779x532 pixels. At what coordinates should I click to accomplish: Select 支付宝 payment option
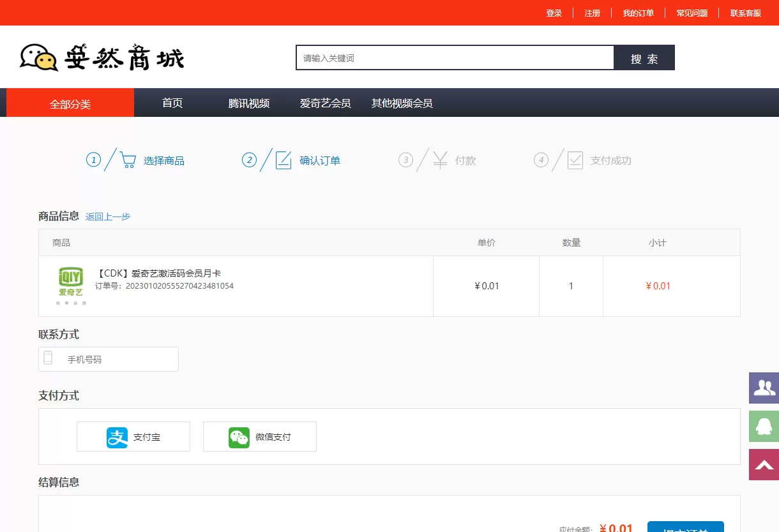(x=133, y=437)
